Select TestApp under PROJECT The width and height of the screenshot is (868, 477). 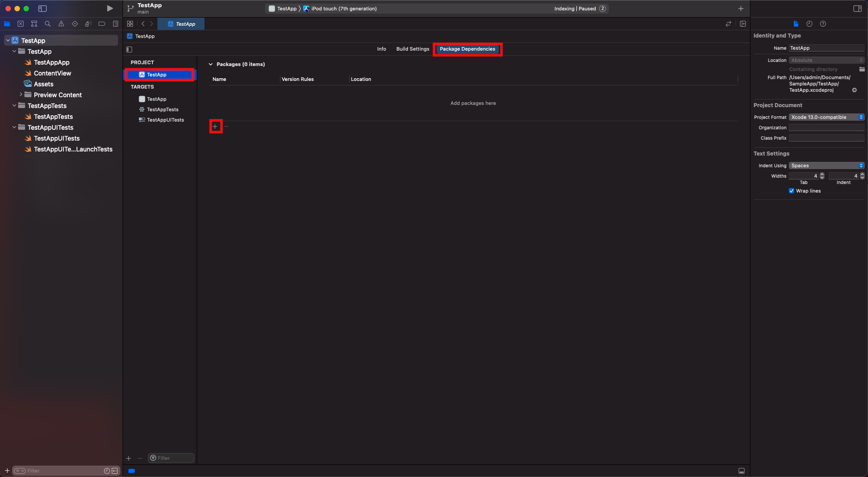point(160,75)
